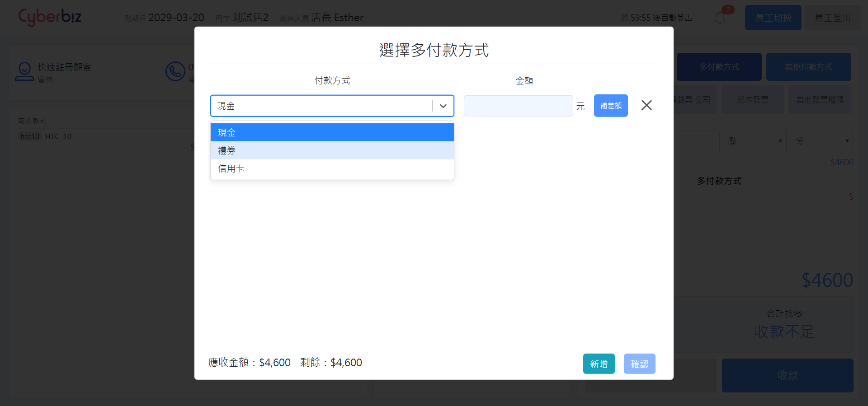Click the 補差額 button
This screenshot has width=868, height=406.
pos(611,106)
